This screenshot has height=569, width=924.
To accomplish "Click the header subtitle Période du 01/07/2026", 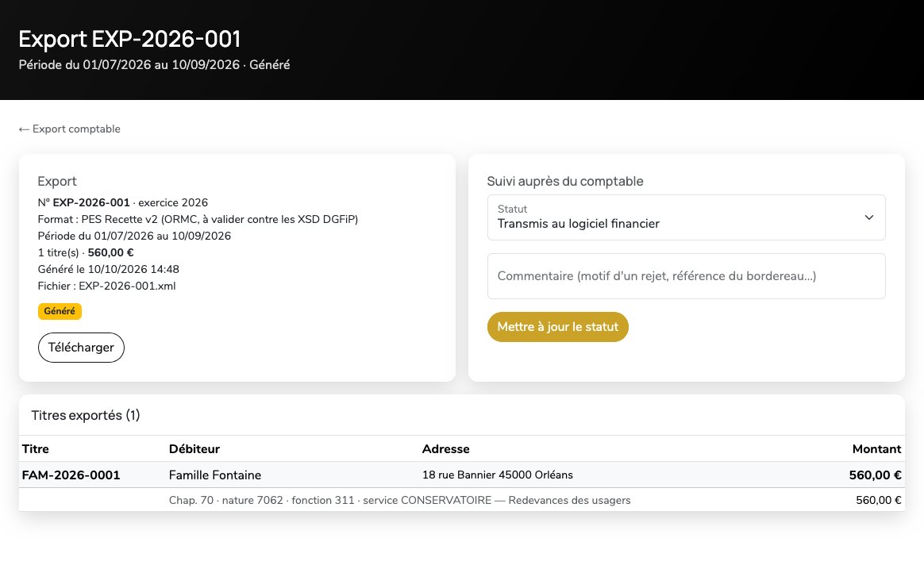I will point(154,65).
